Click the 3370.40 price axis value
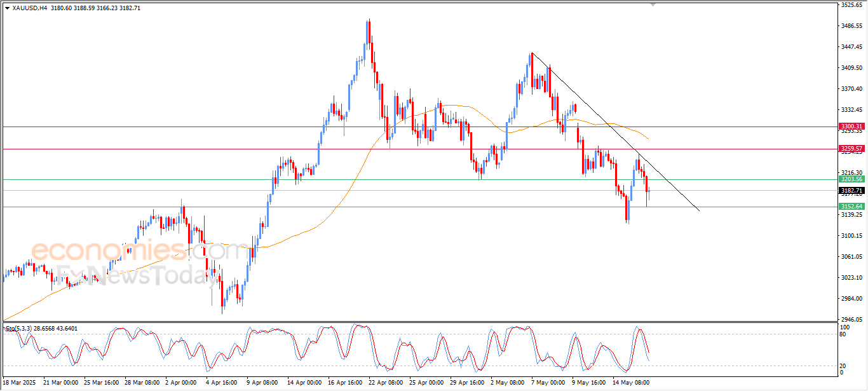The image size is (868, 391). pos(851,89)
